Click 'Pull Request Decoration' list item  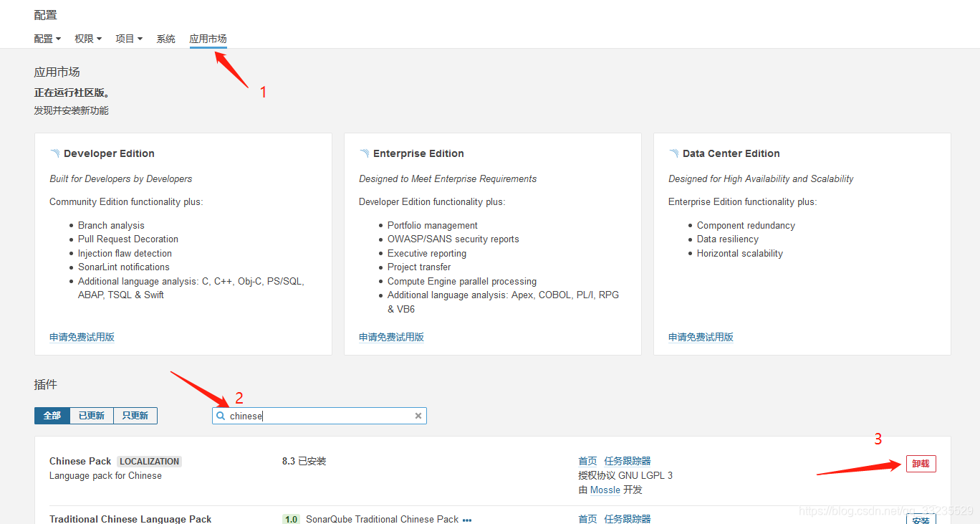point(128,239)
